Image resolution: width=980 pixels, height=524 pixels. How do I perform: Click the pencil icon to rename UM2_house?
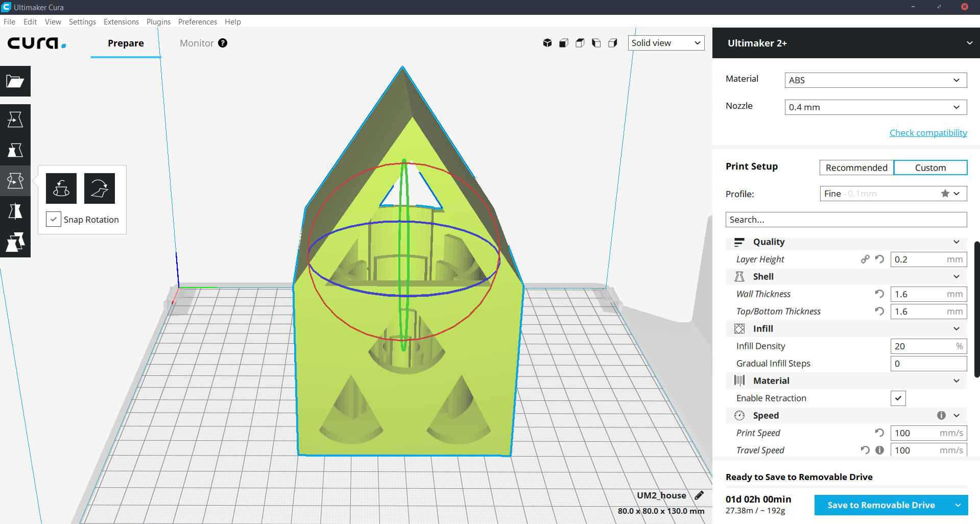coord(699,495)
